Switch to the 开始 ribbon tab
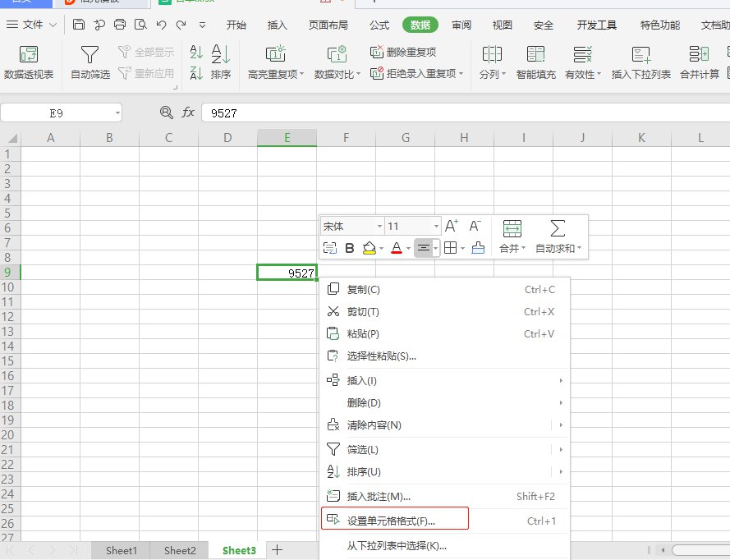The image size is (730, 560). coord(236,25)
